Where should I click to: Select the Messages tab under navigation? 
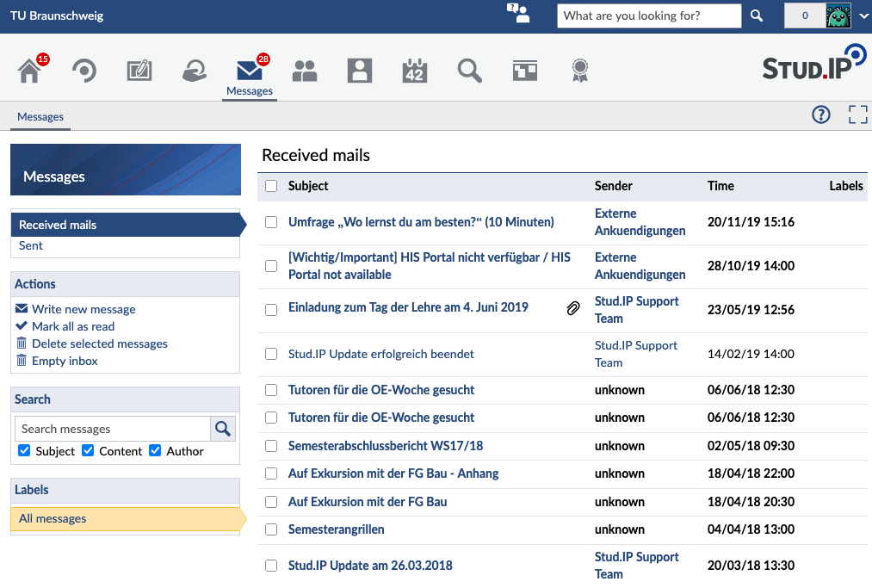click(x=40, y=117)
